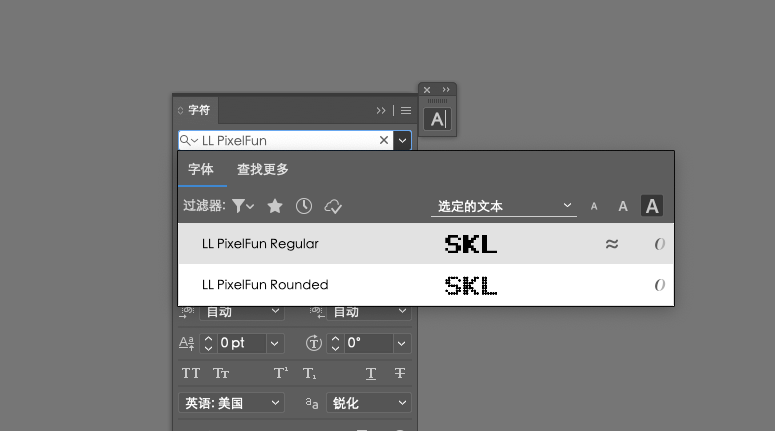
Task: Toggle Small Caps Tr
Action: [221, 373]
